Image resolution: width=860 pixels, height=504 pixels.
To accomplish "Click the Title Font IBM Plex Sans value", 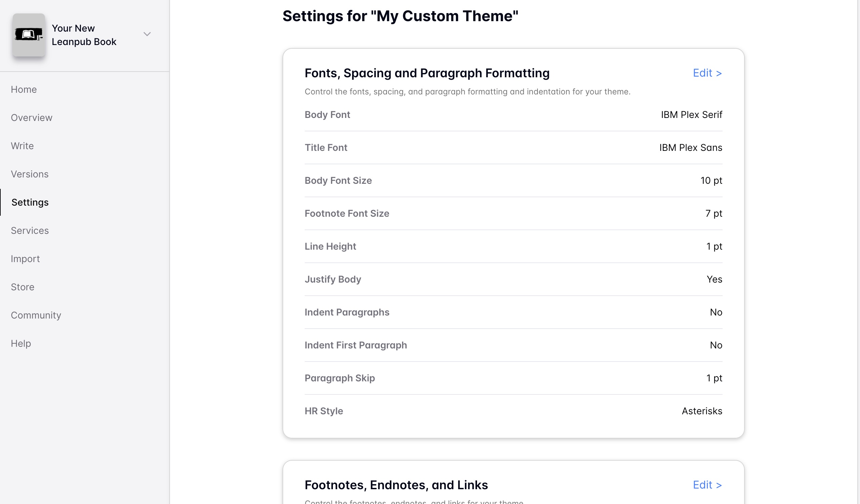I will pos(690,148).
